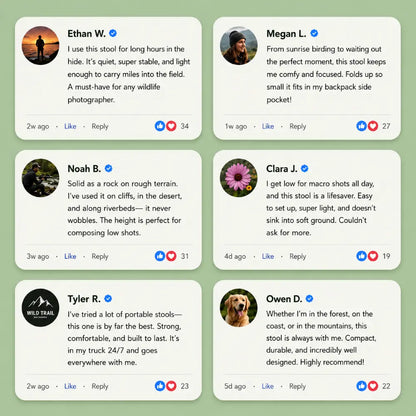416x416 pixels.
Task: Click the verified badge next to Owen D.
Action: (309, 298)
